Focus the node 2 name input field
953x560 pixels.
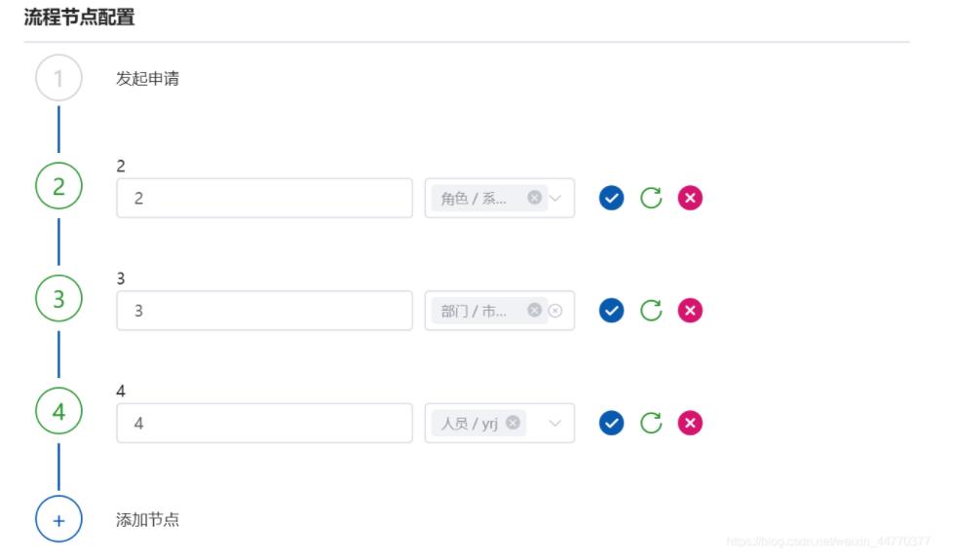click(264, 198)
